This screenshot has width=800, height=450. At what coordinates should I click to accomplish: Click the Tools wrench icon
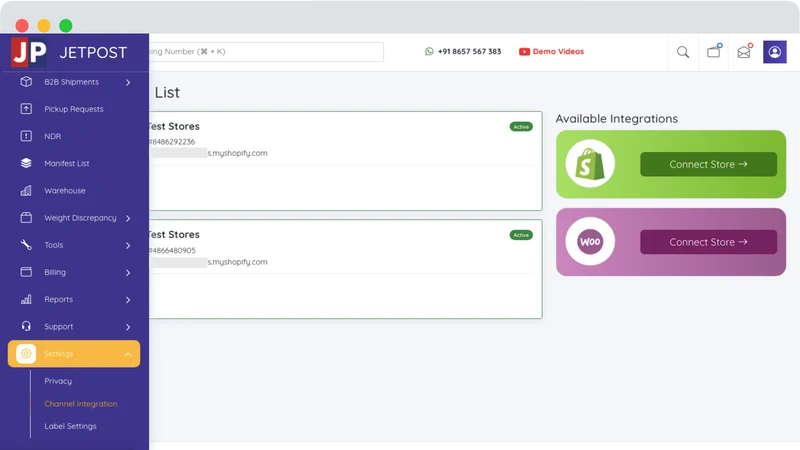click(26, 245)
